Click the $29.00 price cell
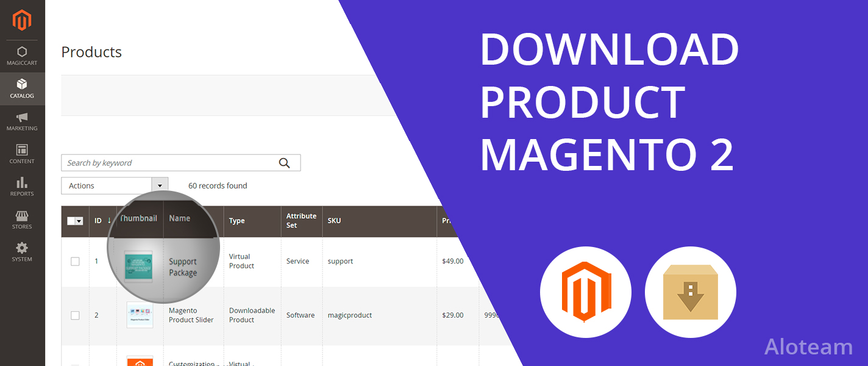 (x=452, y=315)
